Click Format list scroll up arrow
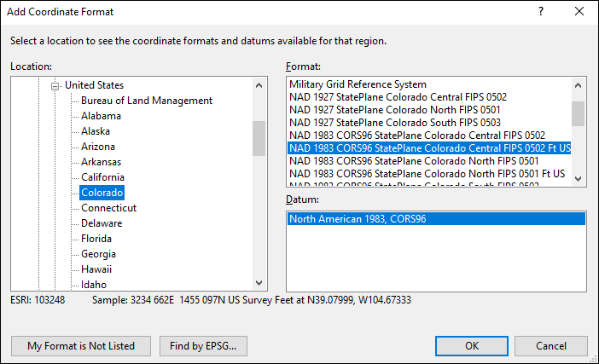 click(x=578, y=85)
